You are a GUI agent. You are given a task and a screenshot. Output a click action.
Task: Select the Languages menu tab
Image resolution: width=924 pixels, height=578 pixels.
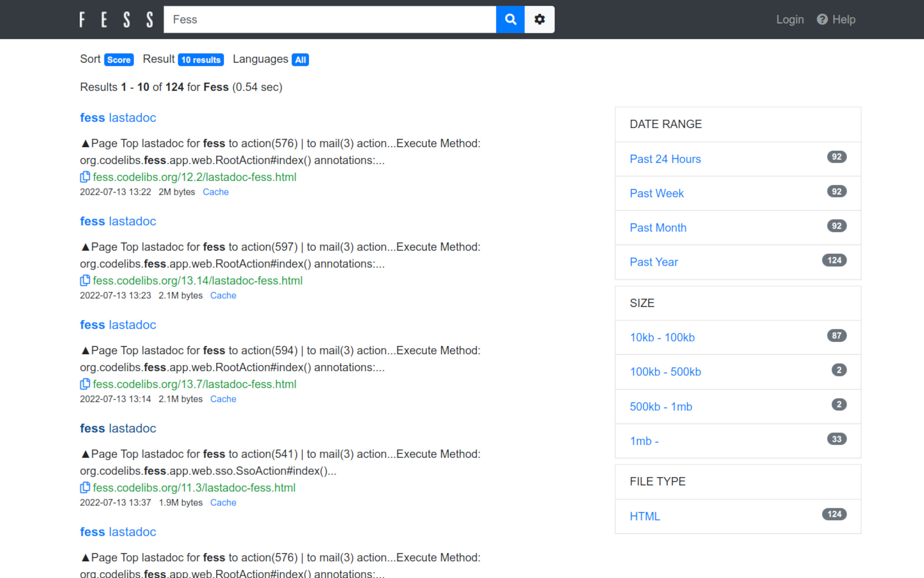pos(269,59)
